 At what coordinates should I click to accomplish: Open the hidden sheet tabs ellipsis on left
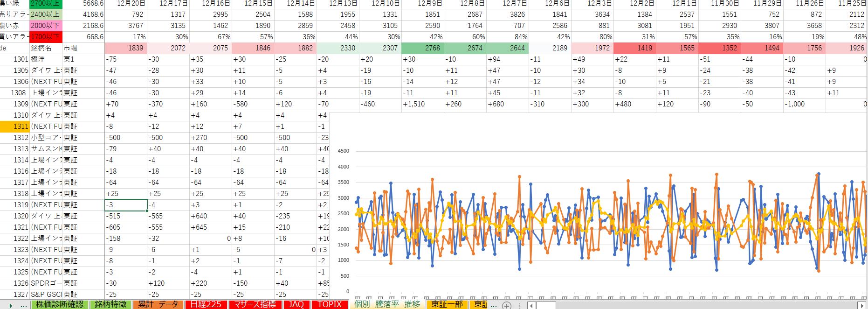pyautogui.click(x=24, y=305)
